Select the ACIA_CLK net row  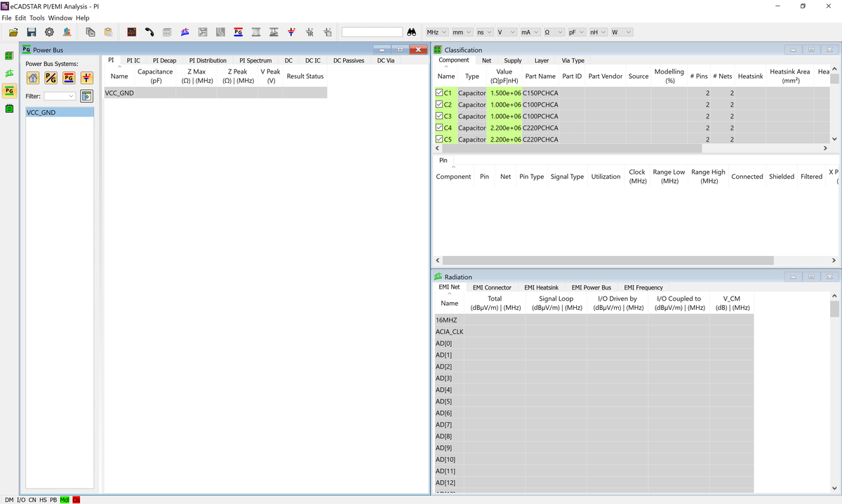pyautogui.click(x=594, y=332)
